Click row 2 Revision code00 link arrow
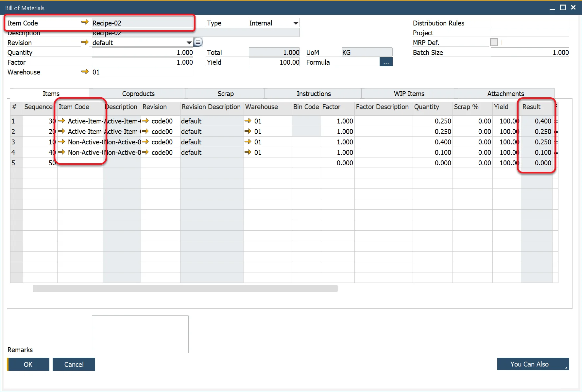The image size is (582, 392). click(145, 131)
